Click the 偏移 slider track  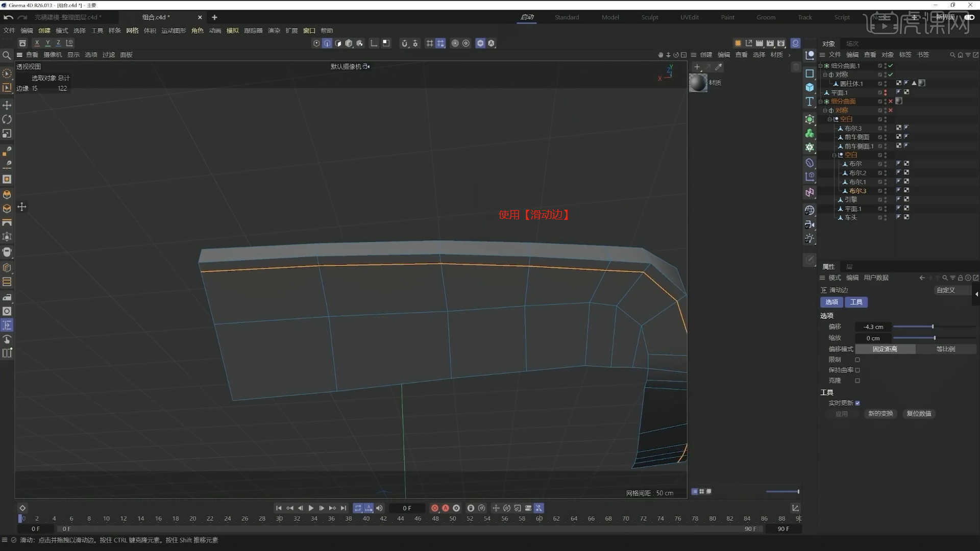point(934,327)
